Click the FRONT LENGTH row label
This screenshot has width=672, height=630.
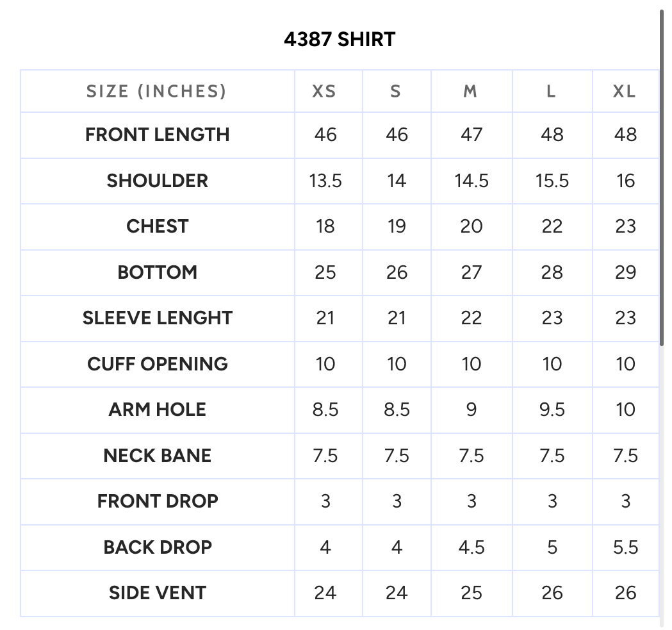(x=158, y=135)
